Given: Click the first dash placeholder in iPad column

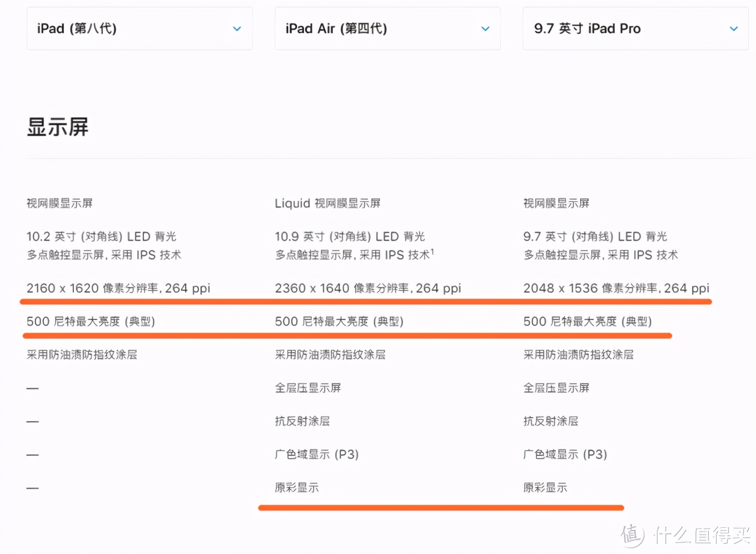Looking at the screenshot, I should click(32, 388).
